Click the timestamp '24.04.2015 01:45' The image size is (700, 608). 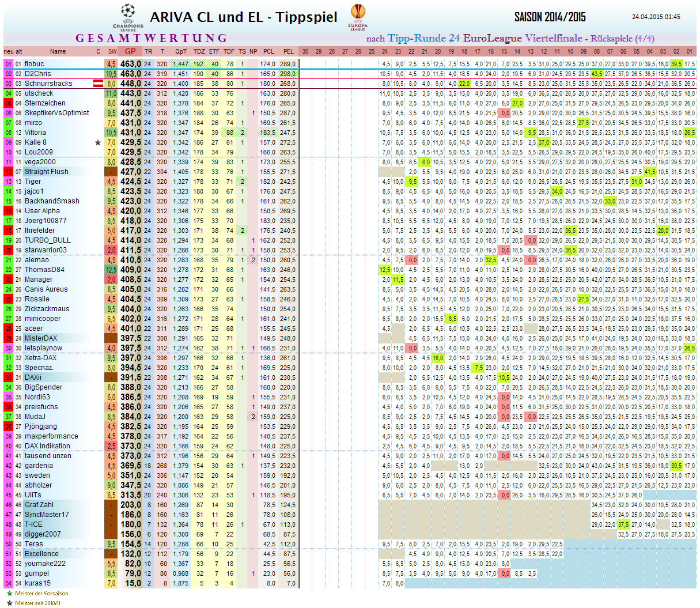click(656, 17)
